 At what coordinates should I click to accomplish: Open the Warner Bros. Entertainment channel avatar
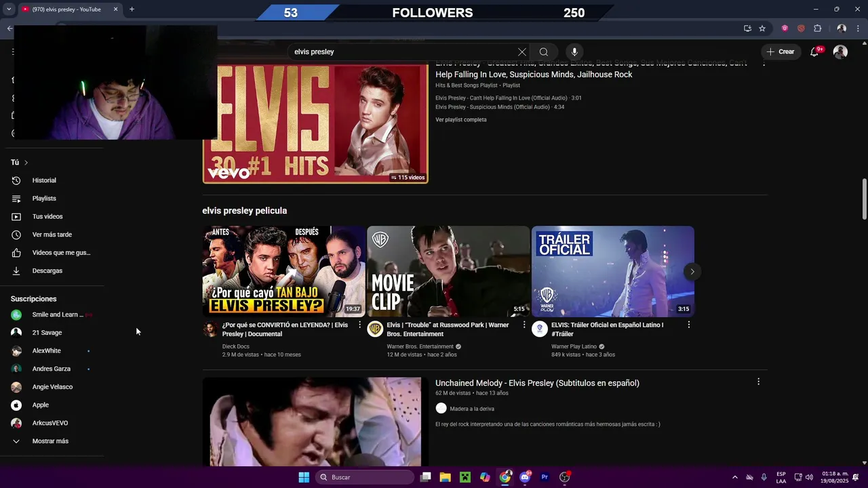click(375, 329)
